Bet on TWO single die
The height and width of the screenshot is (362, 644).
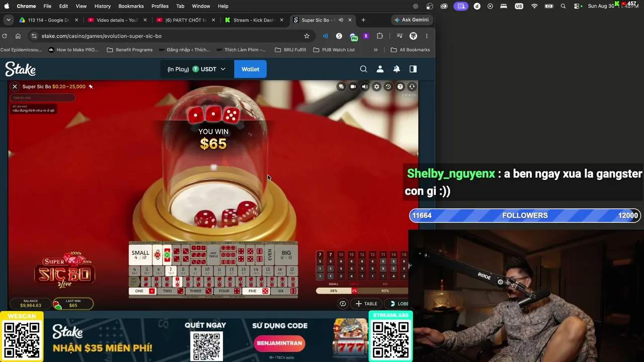pos(171,291)
